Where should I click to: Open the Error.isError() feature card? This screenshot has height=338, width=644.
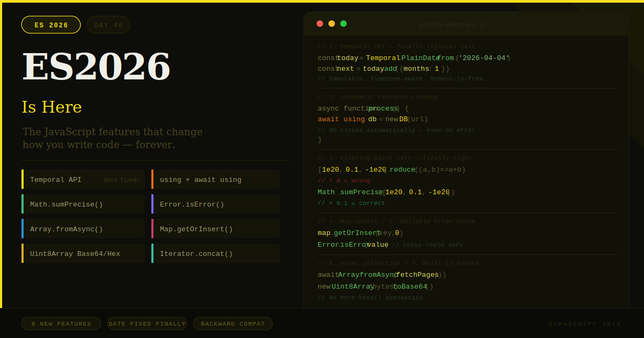[x=215, y=204]
